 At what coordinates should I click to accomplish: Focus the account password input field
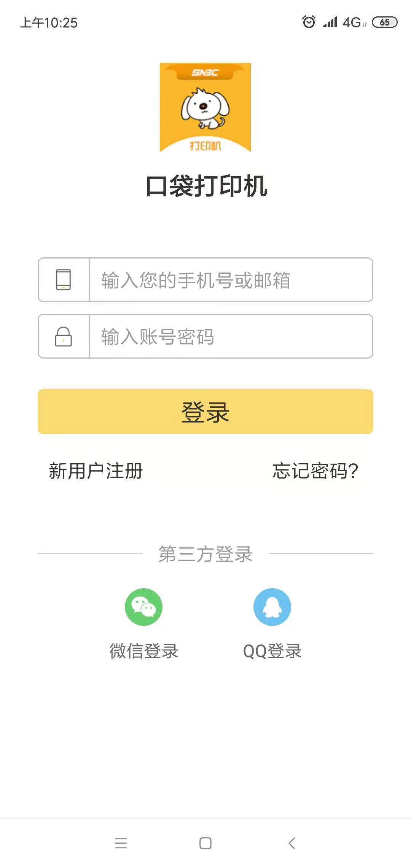(231, 337)
